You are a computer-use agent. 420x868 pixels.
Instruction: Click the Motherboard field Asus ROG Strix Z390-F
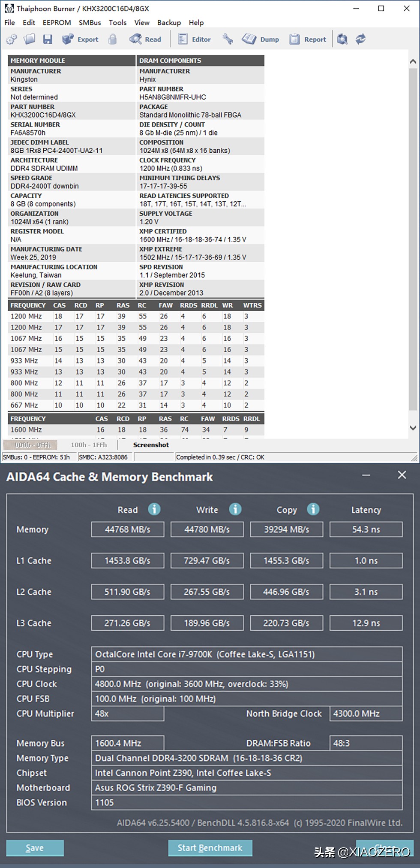tap(247, 788)
